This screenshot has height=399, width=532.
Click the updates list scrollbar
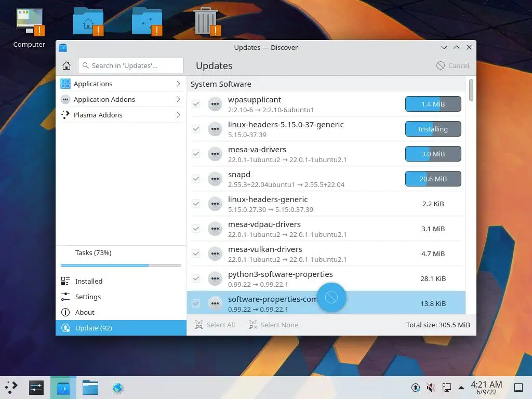pyautogui.click(x=471, y=90)
